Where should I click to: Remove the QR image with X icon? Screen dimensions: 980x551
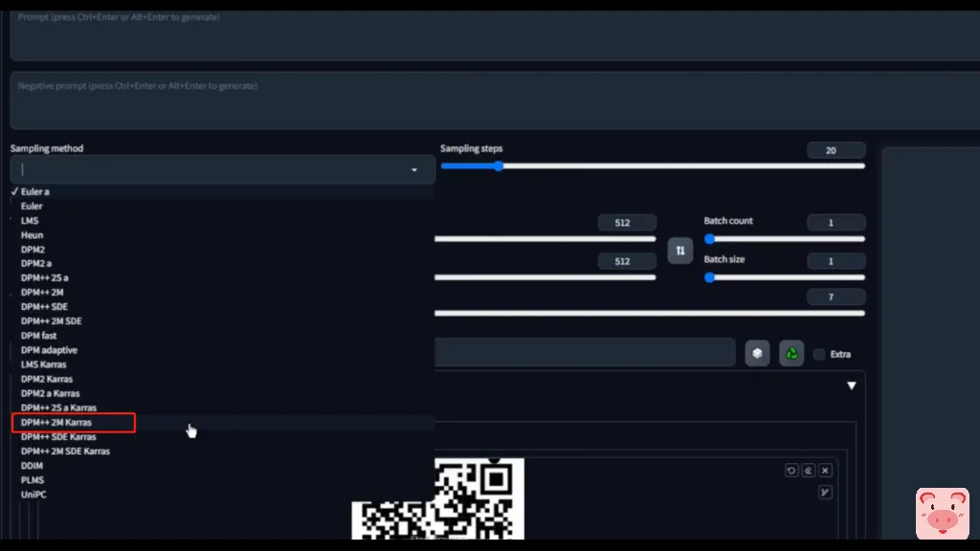point(825,471)
